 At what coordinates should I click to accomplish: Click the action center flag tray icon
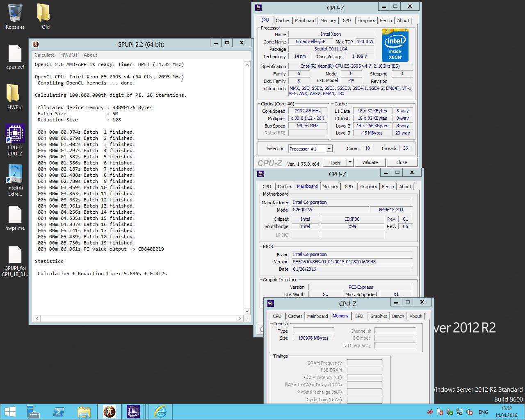tap(440, 412)
